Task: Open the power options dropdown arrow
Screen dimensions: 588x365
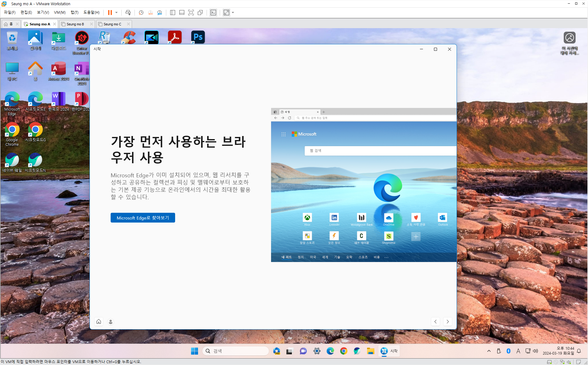Action: coord(116,13)
